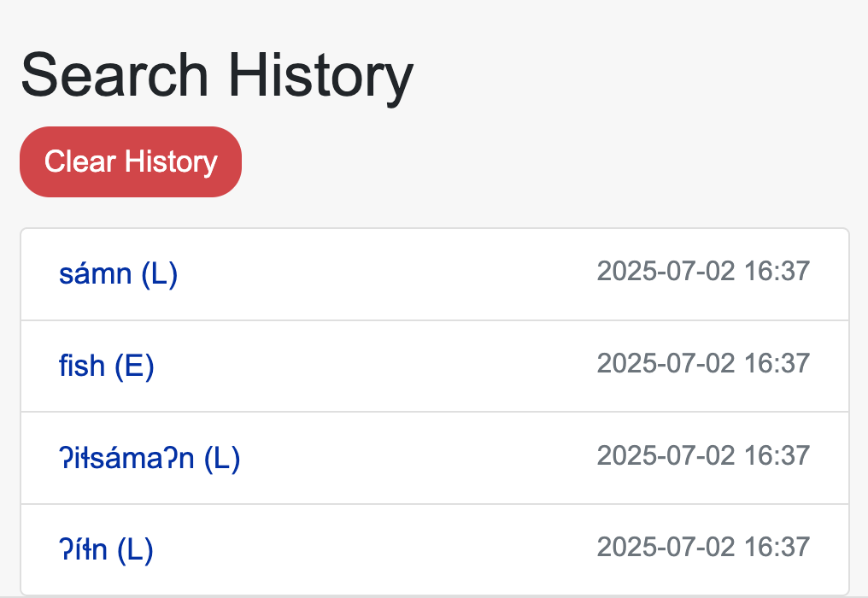
Task: Click the date 2025-07-02 beside sámn (L)
Action: [666, 272]
